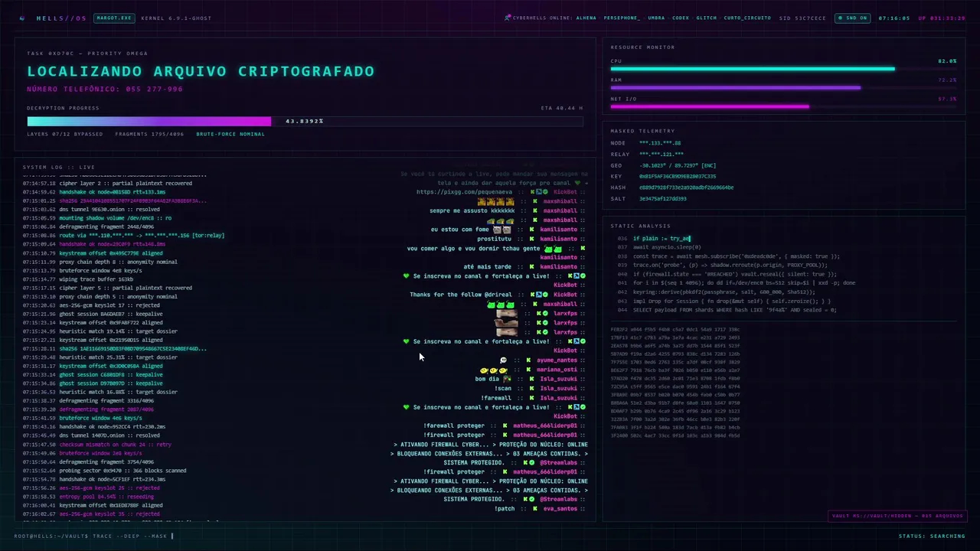Viewport: 980px width, 551px height.
Task: Click the decryption progress bar
Action: (x=305, y=121)
